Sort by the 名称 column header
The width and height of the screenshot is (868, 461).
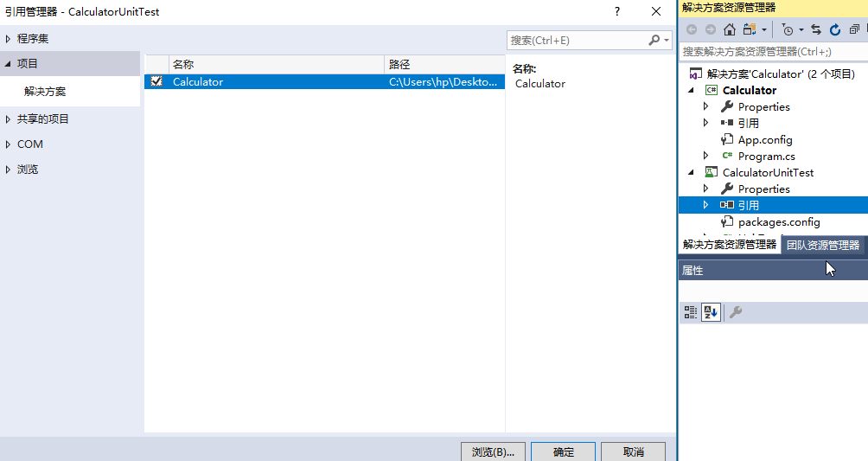pyautogui.click(x=276, y=64)
